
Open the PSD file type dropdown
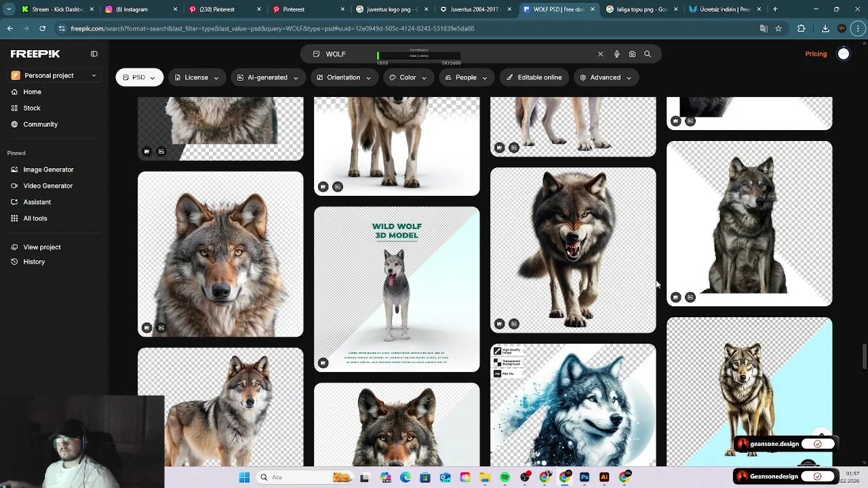tap(139, 77)
